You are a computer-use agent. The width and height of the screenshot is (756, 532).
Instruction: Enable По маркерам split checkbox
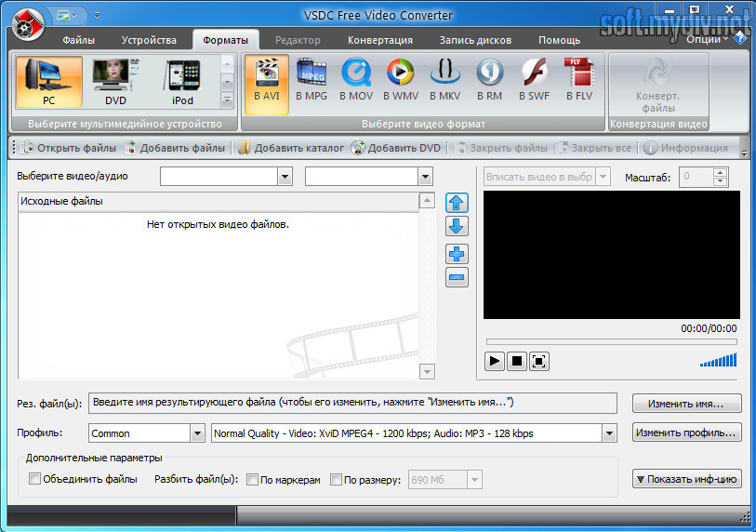tap(252, 479)
